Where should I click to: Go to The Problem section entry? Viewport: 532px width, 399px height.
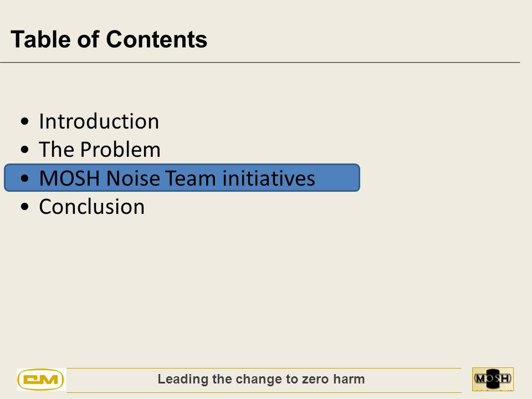click(100, 149)
